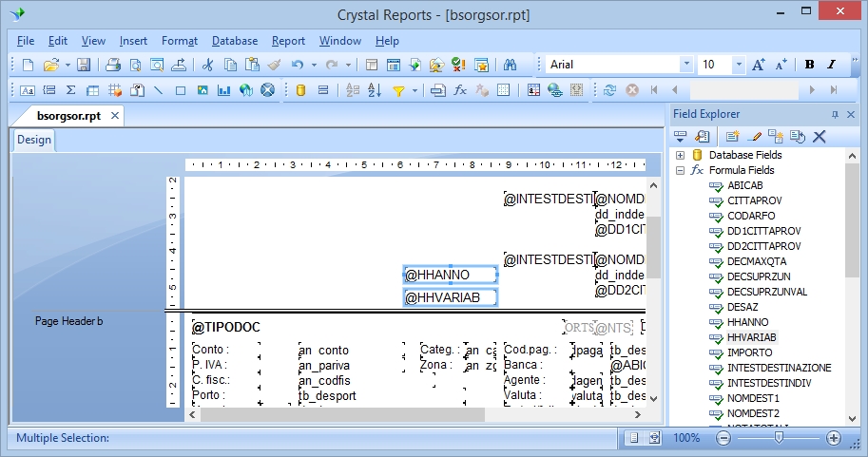Toggle Bold formatting

809,65
